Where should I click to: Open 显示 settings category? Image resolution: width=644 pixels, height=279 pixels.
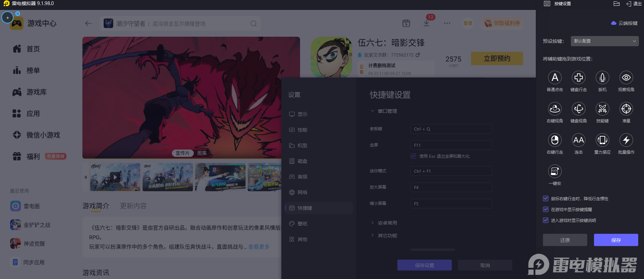point(318,114)
